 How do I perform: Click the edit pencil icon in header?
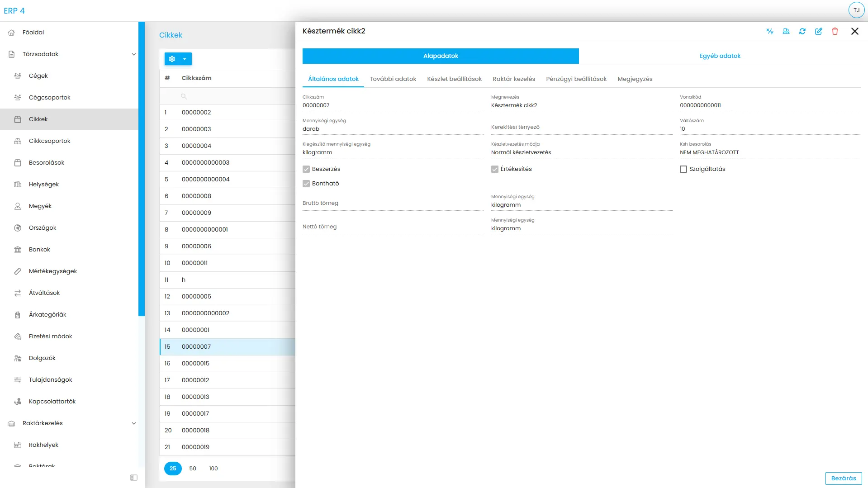[818, 31]
